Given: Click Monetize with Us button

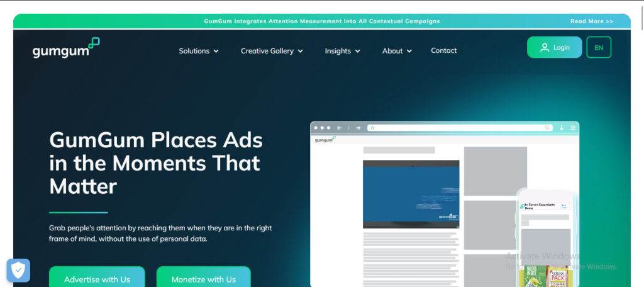Looking at the screenshot, I should pos(204,277).
